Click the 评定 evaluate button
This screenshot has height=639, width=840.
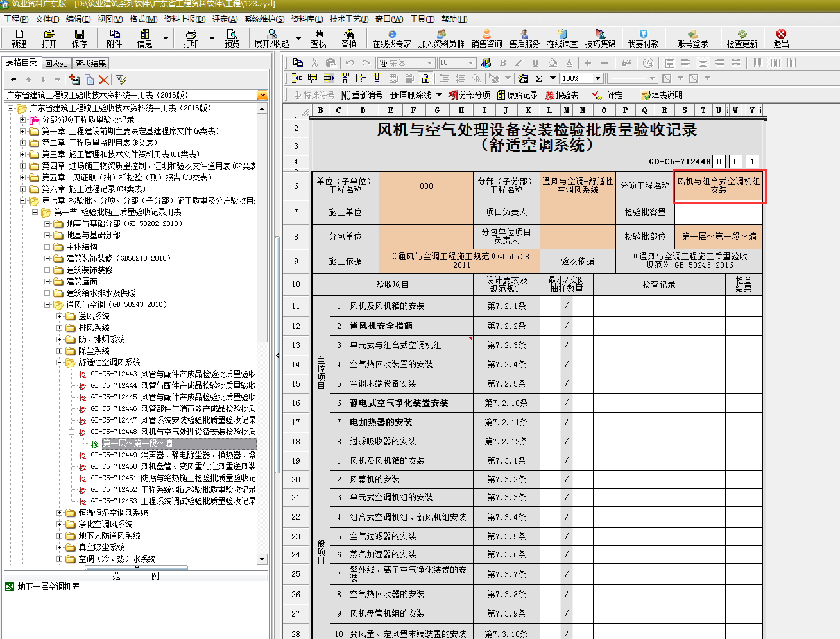tap(607, 95)
